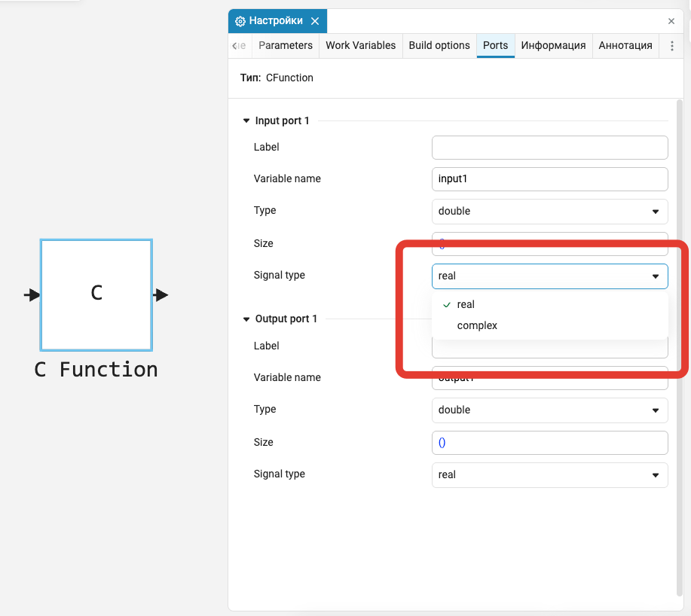Open the three-dot tabs overflow menu
The width and height of the screenshot is (691, 616).
point(672,46)
